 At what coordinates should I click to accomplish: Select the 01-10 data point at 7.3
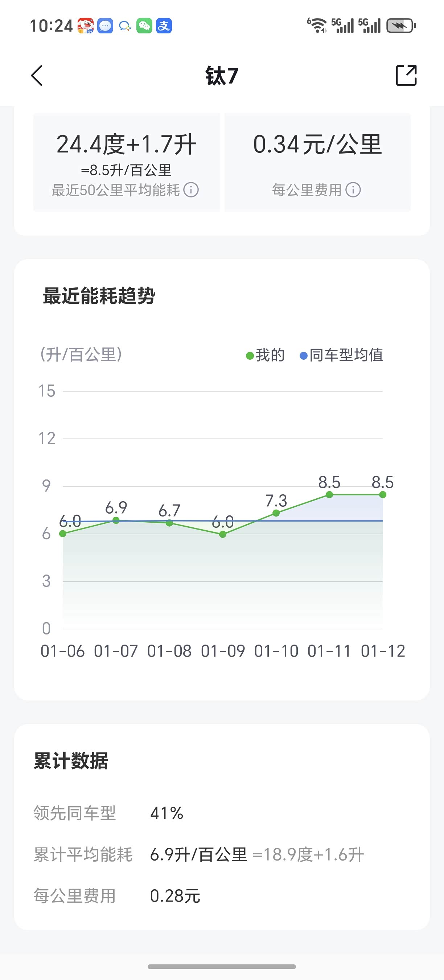pyautogui.click(x=276, y=513)
